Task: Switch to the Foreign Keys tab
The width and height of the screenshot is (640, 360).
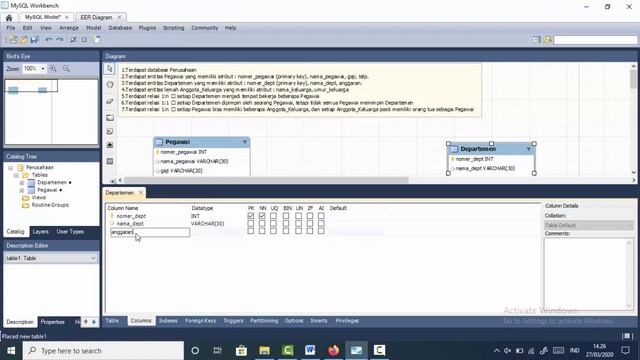Action: click(x=200, y=321)
